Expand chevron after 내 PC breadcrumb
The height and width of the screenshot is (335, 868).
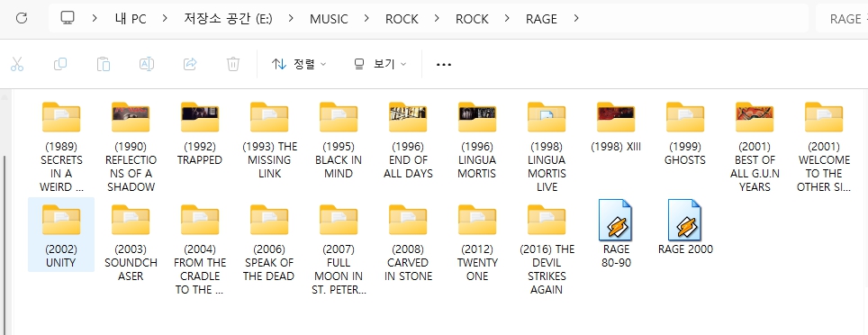(165, 18)
